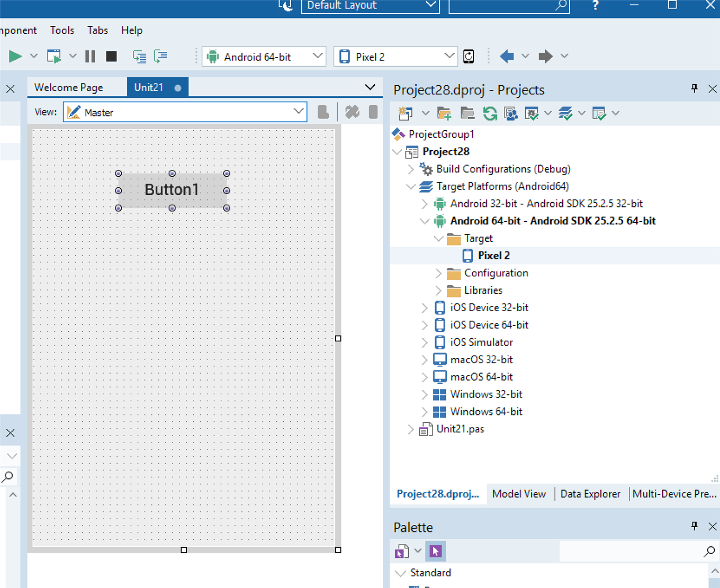Toggle the dark theme moon icon
Image resolution: width=720 pixels, height=588 pixels.
tap(286, 5)
